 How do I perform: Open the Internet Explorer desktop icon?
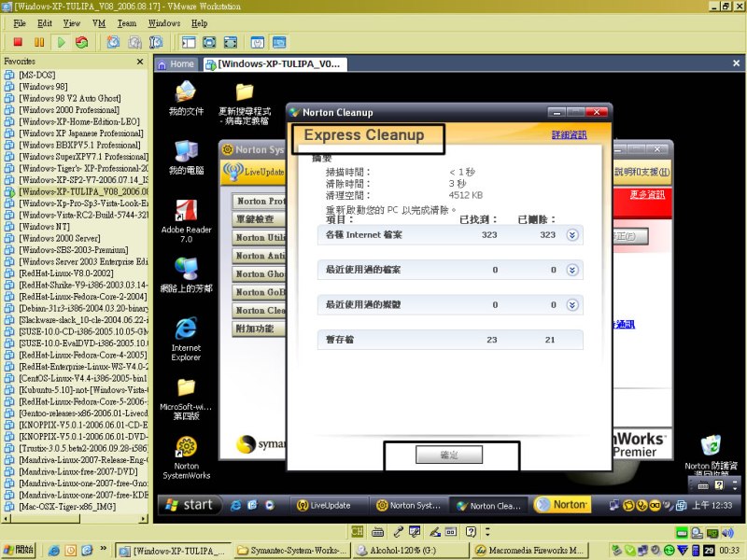pos(186,338)
